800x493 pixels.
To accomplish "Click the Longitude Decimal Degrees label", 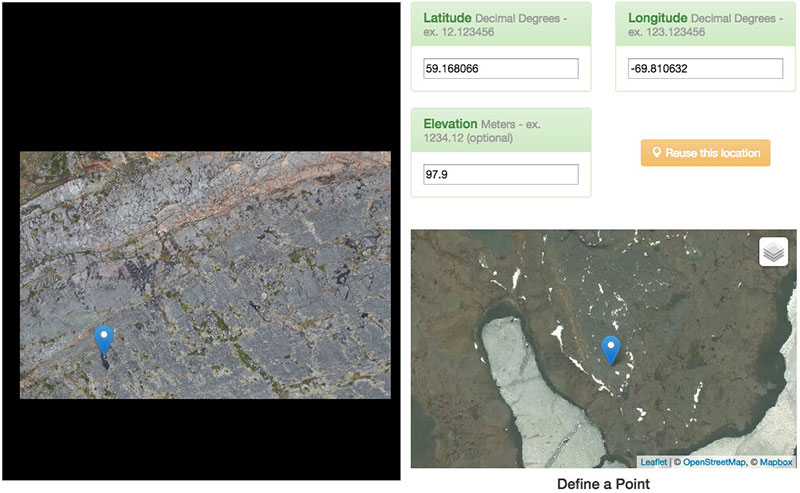I will (x=705, y=24).
